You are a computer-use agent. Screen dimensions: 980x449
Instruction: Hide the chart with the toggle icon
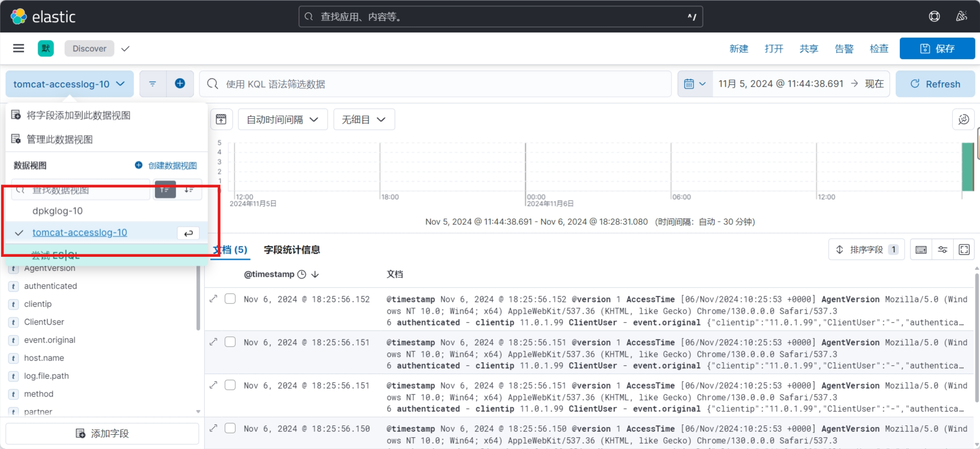click(x=221, y=119)
